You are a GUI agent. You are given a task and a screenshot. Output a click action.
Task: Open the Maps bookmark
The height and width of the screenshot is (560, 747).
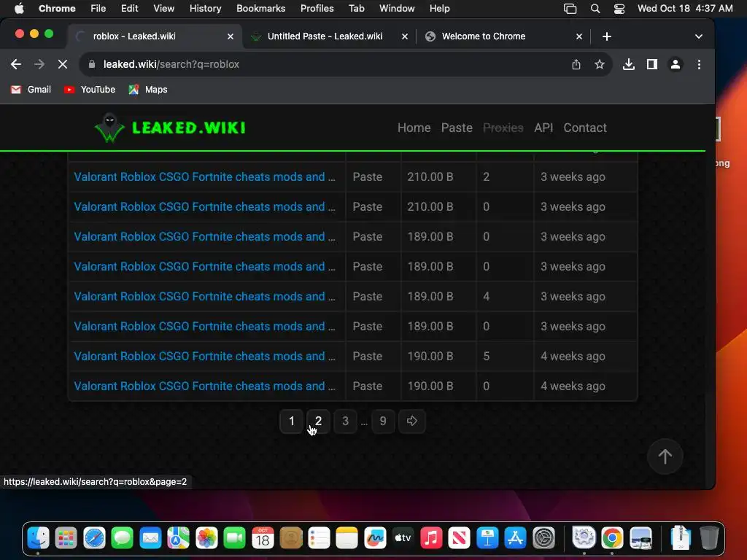(148, 90)
